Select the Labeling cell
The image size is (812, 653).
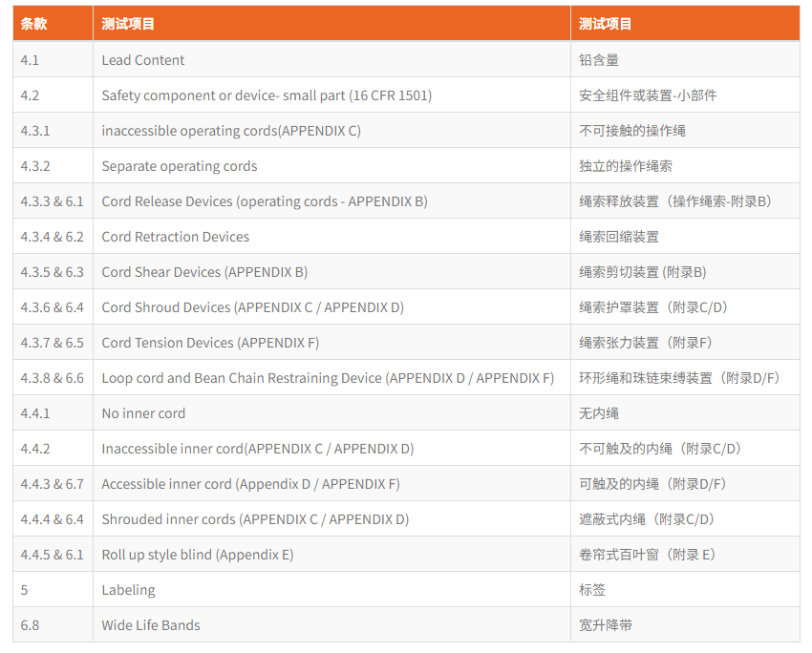tap(128, 590)
